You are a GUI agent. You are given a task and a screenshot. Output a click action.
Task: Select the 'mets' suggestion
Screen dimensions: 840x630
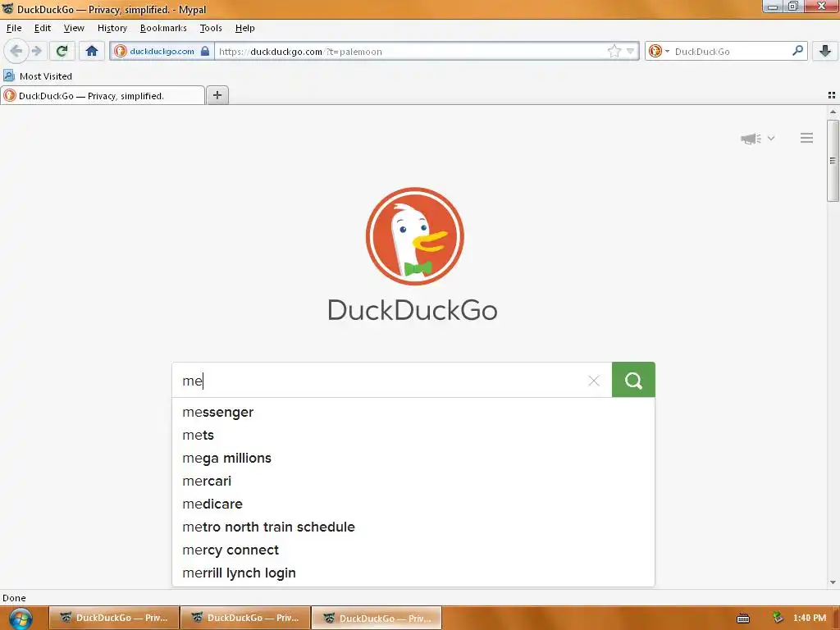point(413,435)
